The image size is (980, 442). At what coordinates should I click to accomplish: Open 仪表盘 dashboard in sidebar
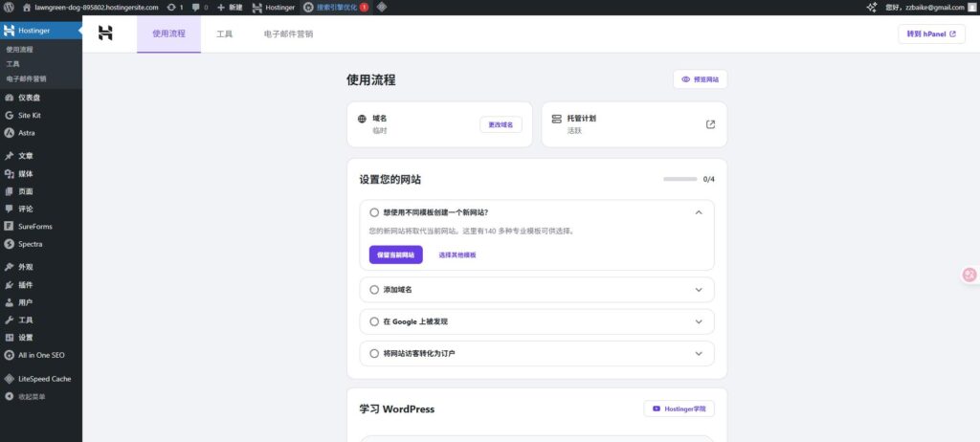click(x=40, y=98)
